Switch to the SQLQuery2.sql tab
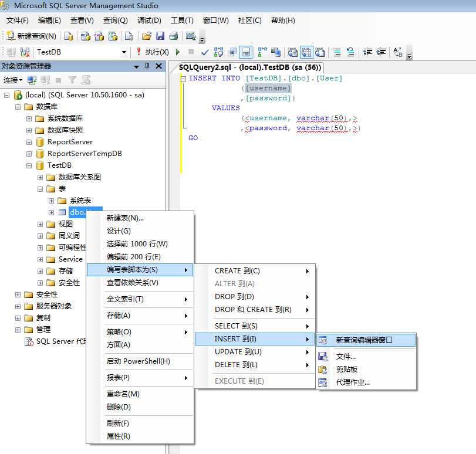Screen dimensions: 476x454 click(249, 67)
